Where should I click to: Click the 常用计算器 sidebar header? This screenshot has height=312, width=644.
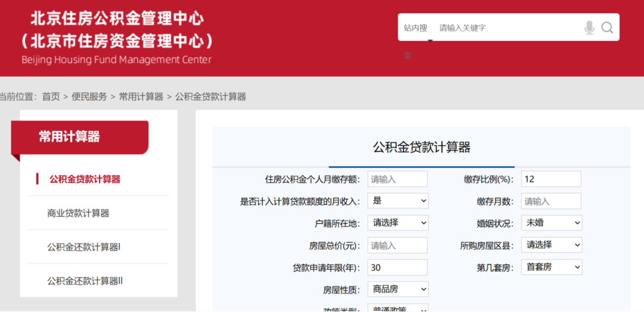(80, 138)
